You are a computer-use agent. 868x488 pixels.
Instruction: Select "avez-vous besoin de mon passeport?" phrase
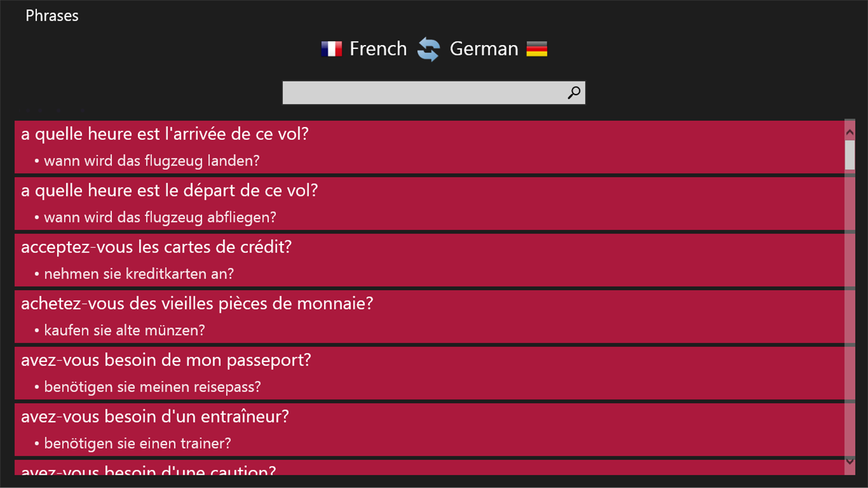pyautogui.click(x=166, y=360)
